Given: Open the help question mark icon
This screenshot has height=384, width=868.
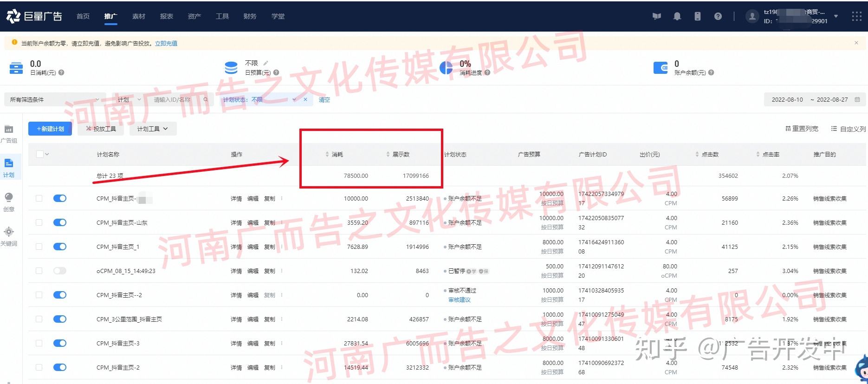Looking at the screenshot, I should 718,16.
